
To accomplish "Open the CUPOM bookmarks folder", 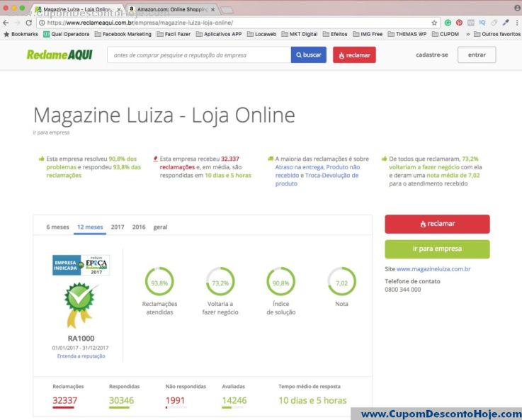I will 446,34.
